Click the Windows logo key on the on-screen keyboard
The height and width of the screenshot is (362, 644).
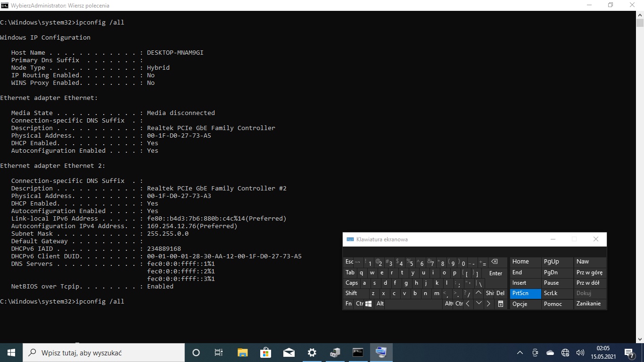(369, 304)
